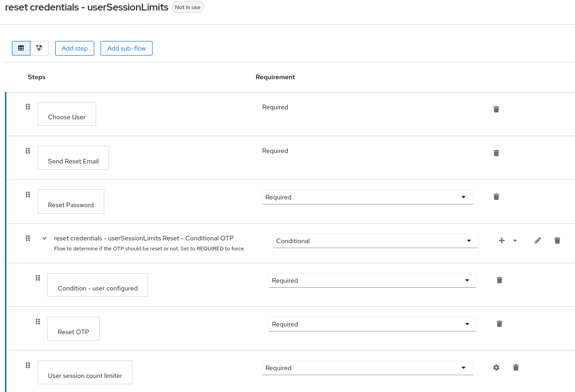Screen dimensions: 575x392
Task: Remove the Condition - user configured step
Action: click(499, 280)
